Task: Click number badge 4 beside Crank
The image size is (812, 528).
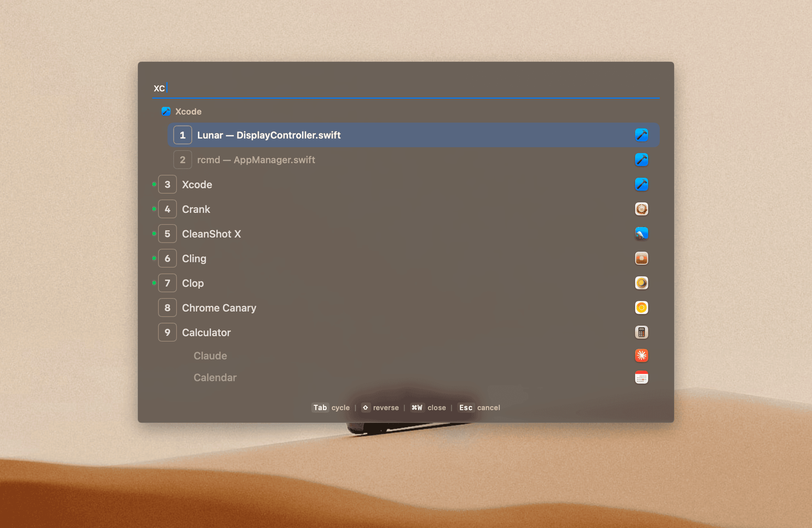Action: point(167,209)
